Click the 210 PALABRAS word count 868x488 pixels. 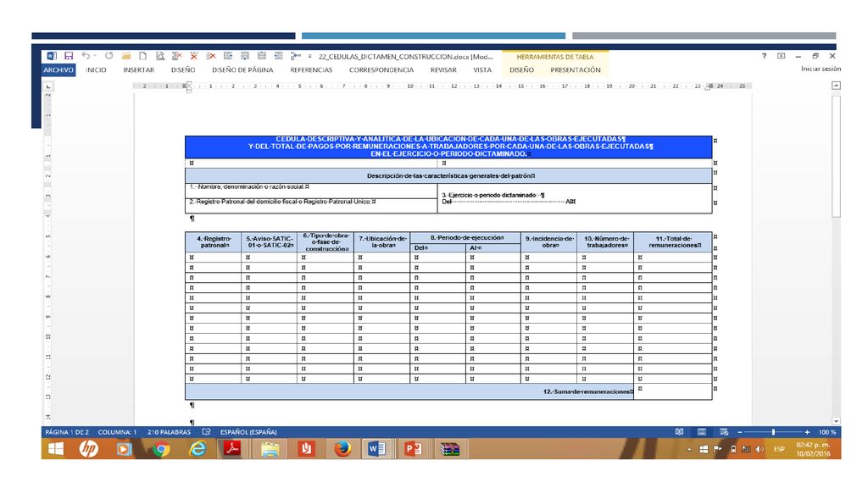169,432
